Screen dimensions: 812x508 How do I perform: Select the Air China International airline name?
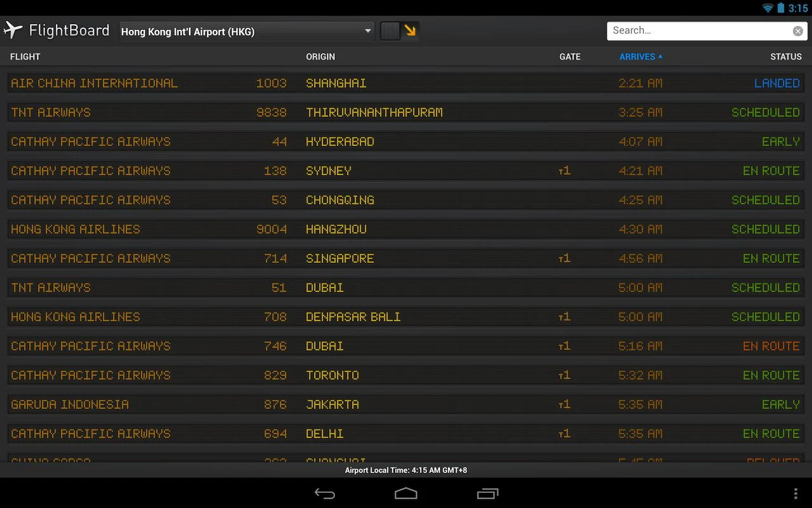click(95, 83)
